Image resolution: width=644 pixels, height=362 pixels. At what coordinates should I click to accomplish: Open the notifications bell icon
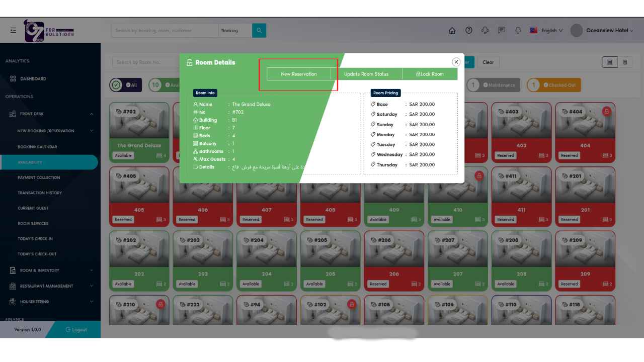[518, 31]
